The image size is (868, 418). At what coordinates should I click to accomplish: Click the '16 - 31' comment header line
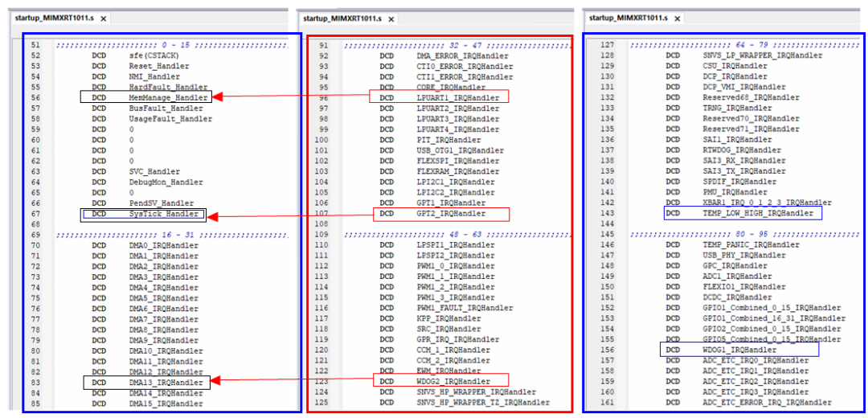coord(172,235)
